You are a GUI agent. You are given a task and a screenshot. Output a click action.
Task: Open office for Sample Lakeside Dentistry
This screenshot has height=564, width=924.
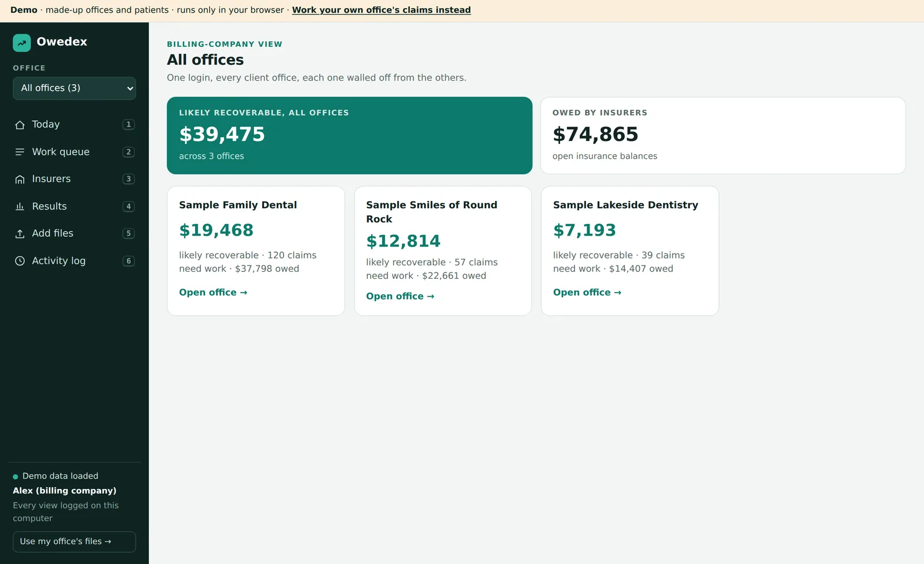click(587, 293)
